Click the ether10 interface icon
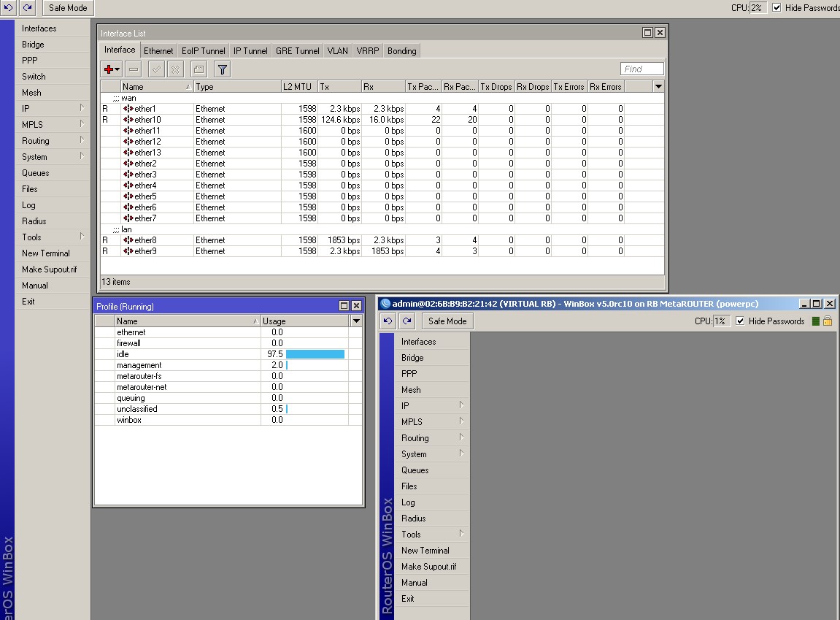This screenshot has height=620, width=840. 128,120
